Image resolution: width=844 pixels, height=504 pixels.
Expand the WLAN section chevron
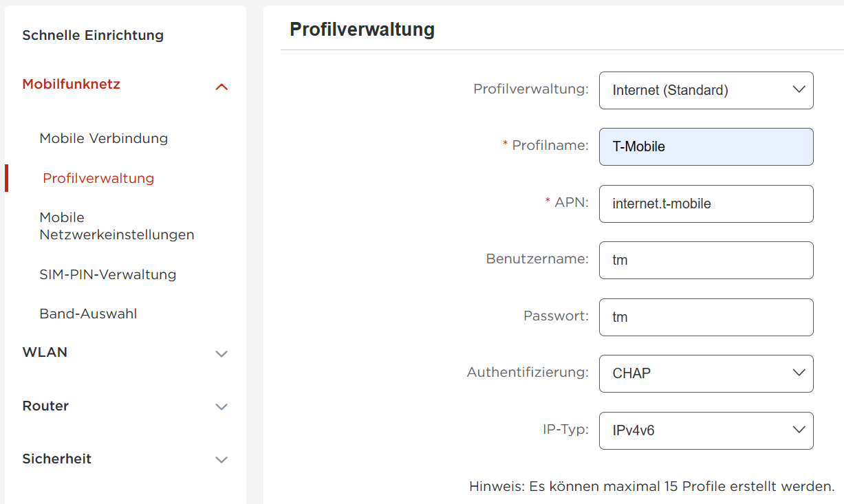221,354
